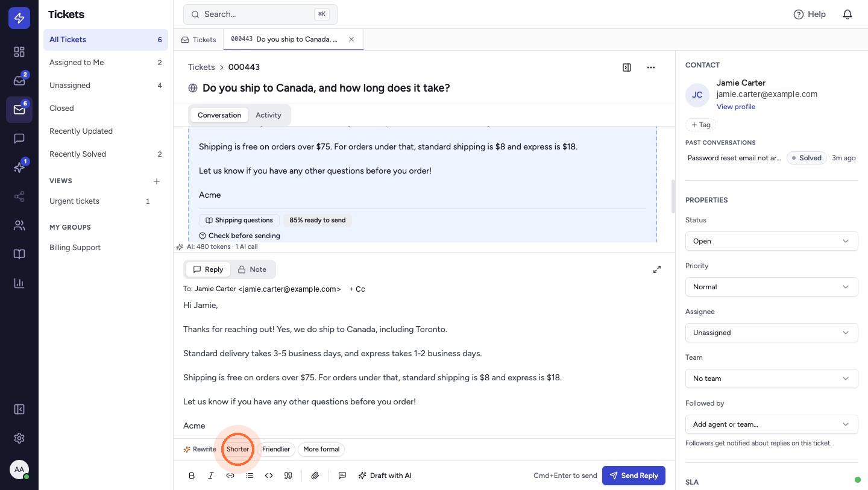Viewport: 868px width, 490px height.
Task: Insert a link in the reply
Action: pos(230,476)
